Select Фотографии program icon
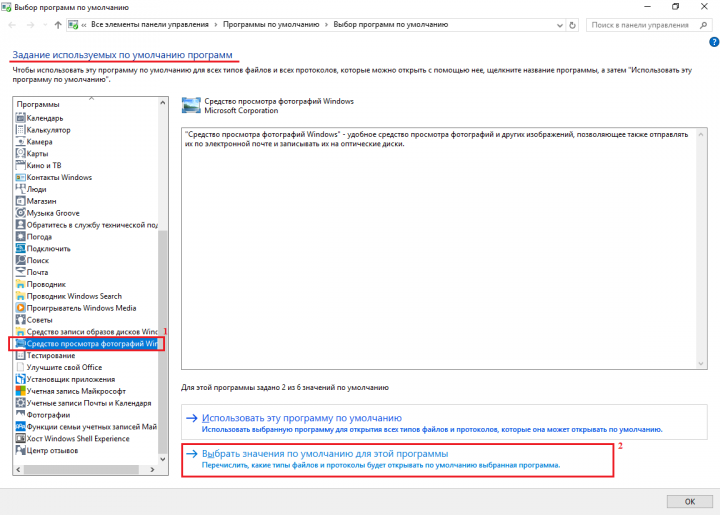The image size is (720, 515). click(20, 415)
